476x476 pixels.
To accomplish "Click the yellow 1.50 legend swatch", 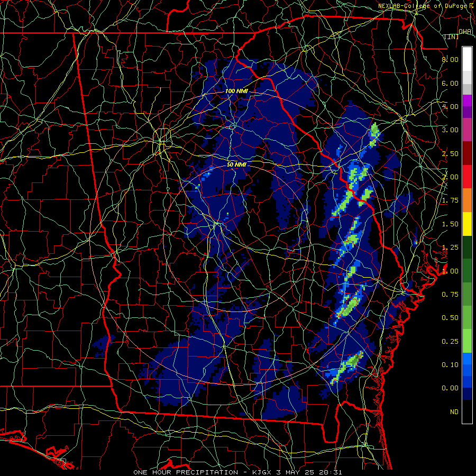I will coord(467,224).
